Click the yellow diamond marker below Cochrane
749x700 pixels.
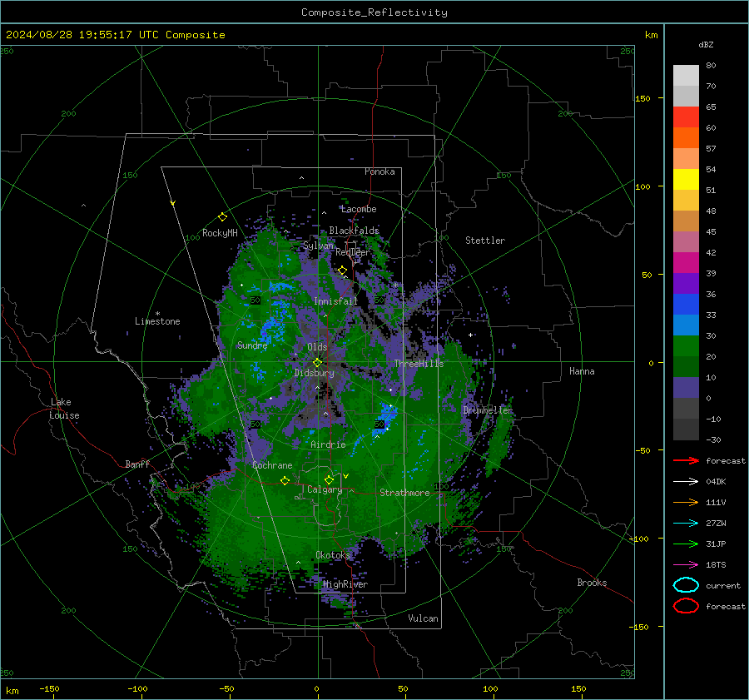285,480
